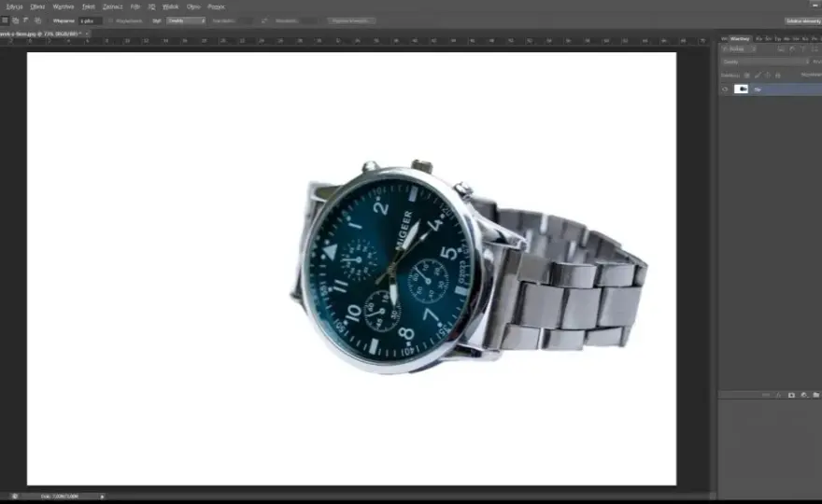Click the status bar document info text
This screenshot has height=504, width=822.
pyautogui.click(x=59, y=497)
